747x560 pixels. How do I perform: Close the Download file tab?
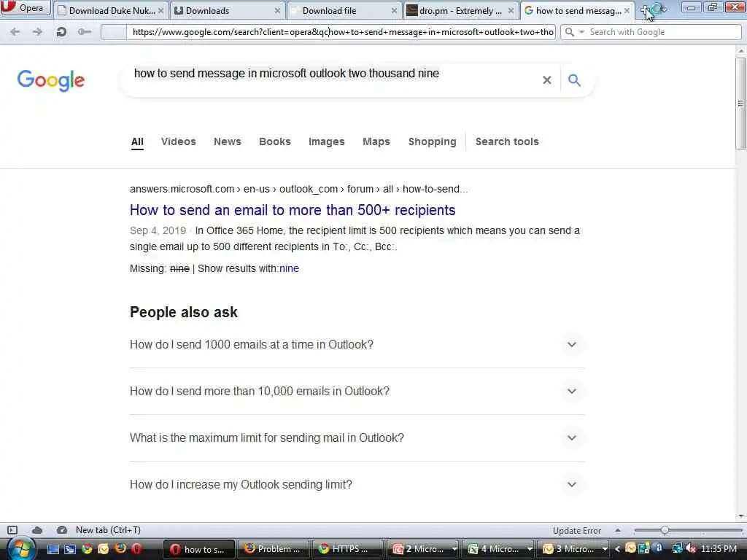click(394, 10)
